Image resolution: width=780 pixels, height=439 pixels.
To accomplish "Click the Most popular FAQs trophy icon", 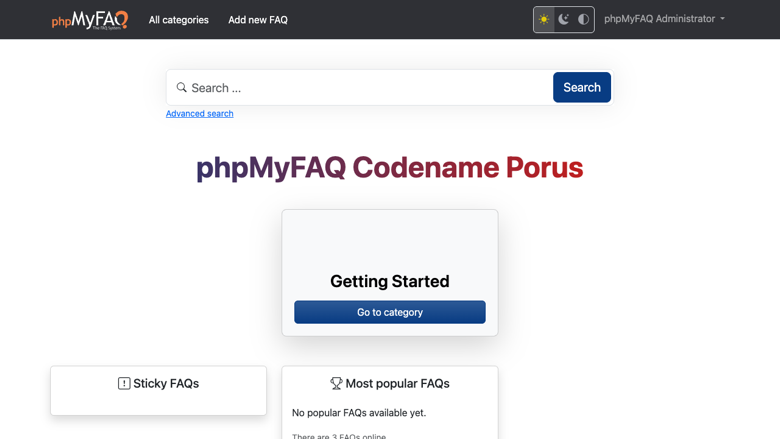I will 336,383.
